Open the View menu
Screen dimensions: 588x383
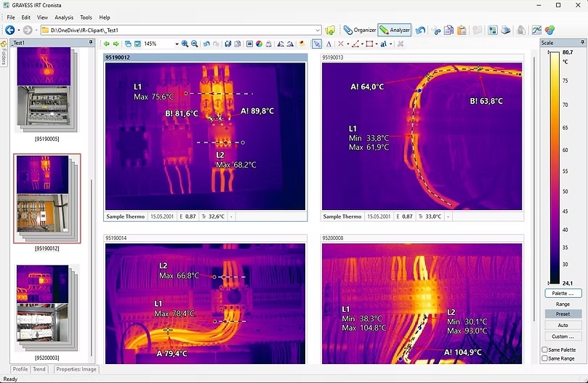pos(42,17)
